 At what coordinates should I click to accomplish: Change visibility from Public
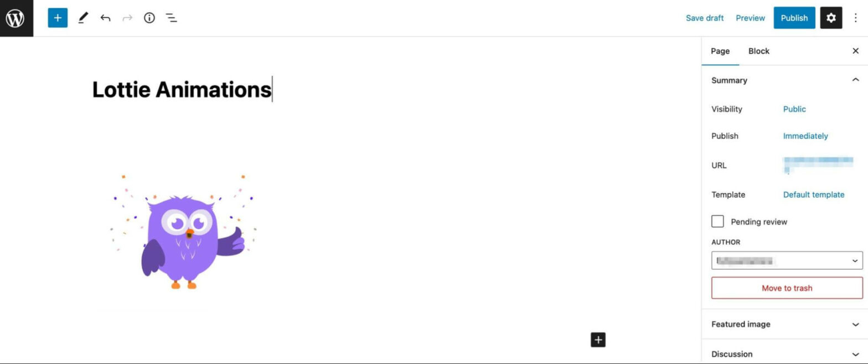coord(794,109)
